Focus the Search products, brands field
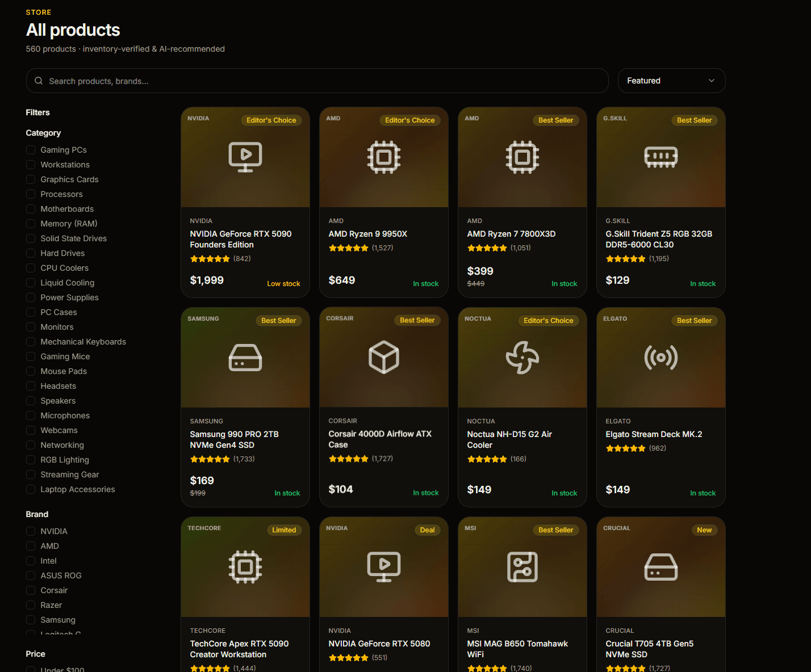Image resolution: width=811 pixels, height=672 pixels. coord(317,81)
